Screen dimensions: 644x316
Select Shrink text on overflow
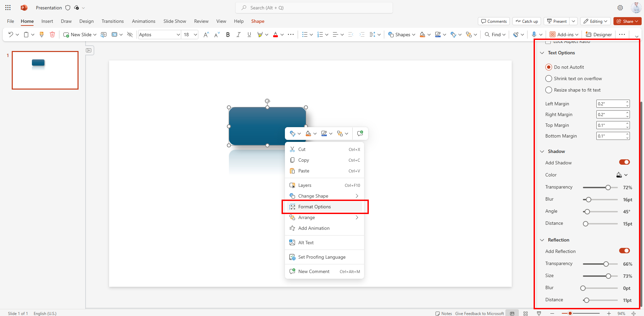point(574,78)
